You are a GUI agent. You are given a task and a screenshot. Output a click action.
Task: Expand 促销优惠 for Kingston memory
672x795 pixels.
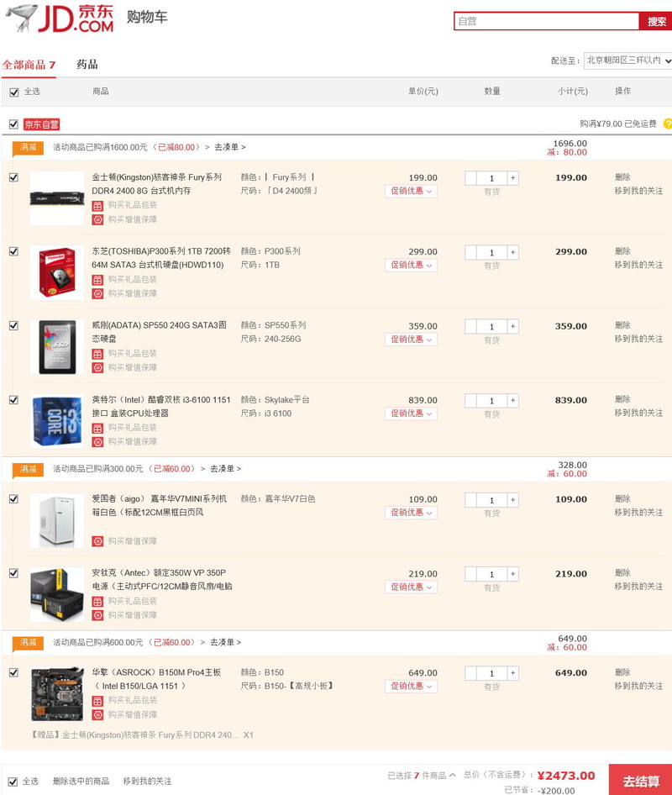coord(411,191)
